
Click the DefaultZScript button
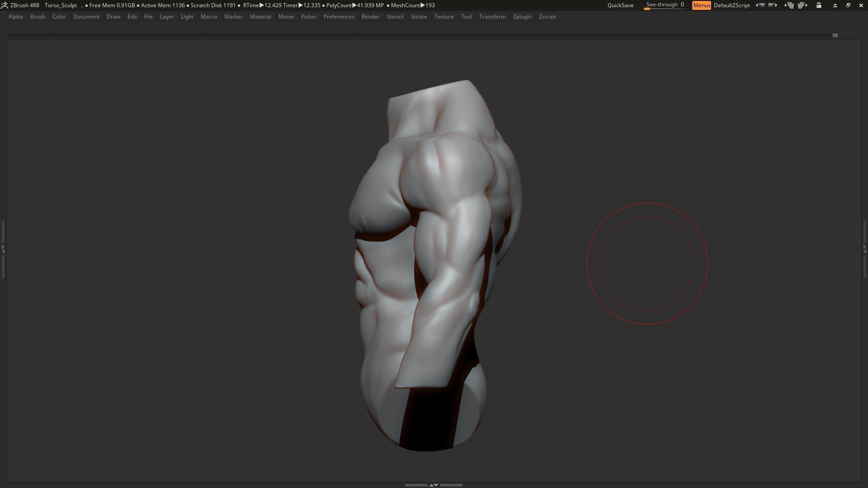point(731,5)
